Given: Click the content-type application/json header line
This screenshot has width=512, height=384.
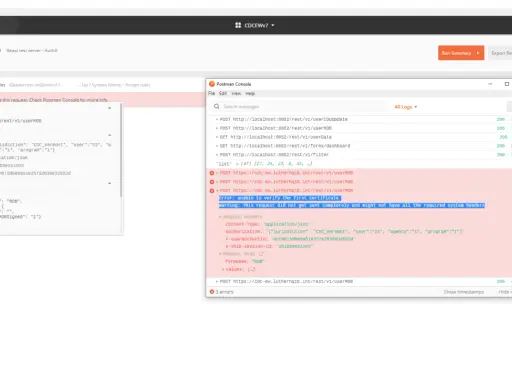Looking at the screenshot, I should [267, 224].
